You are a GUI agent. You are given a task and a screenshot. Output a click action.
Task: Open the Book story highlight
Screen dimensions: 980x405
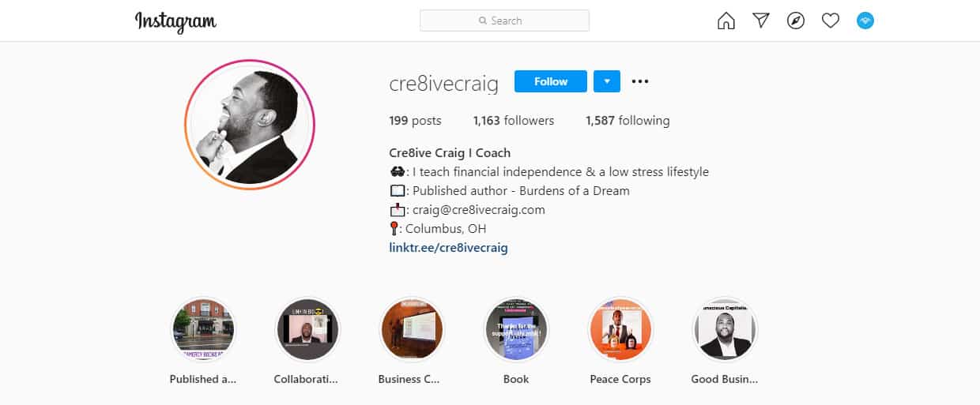coord(516,330)
